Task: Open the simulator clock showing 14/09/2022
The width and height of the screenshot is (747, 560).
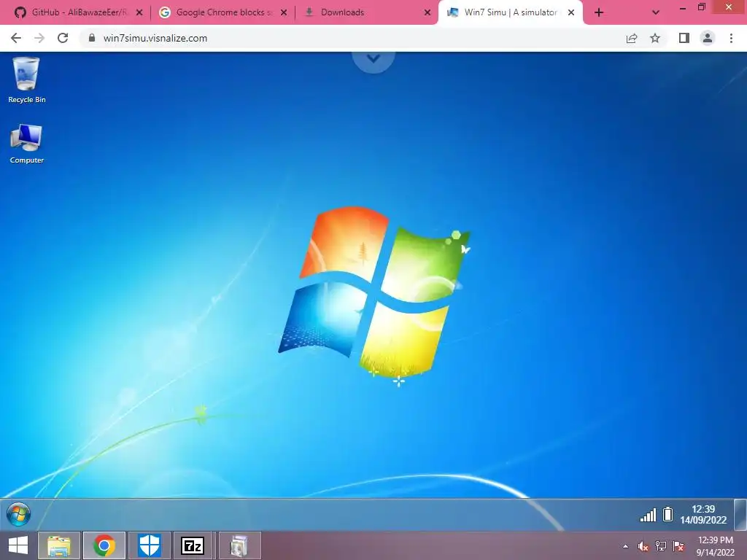Action: 703,514
